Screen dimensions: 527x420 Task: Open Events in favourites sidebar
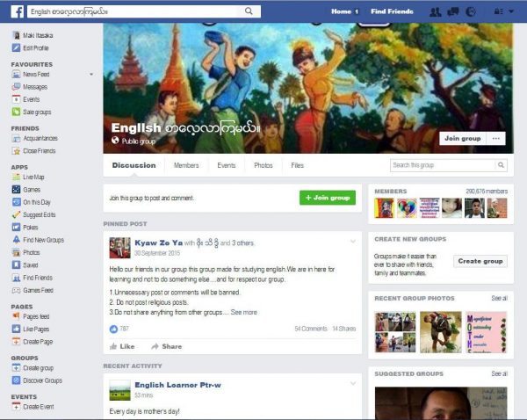point(25,99)
